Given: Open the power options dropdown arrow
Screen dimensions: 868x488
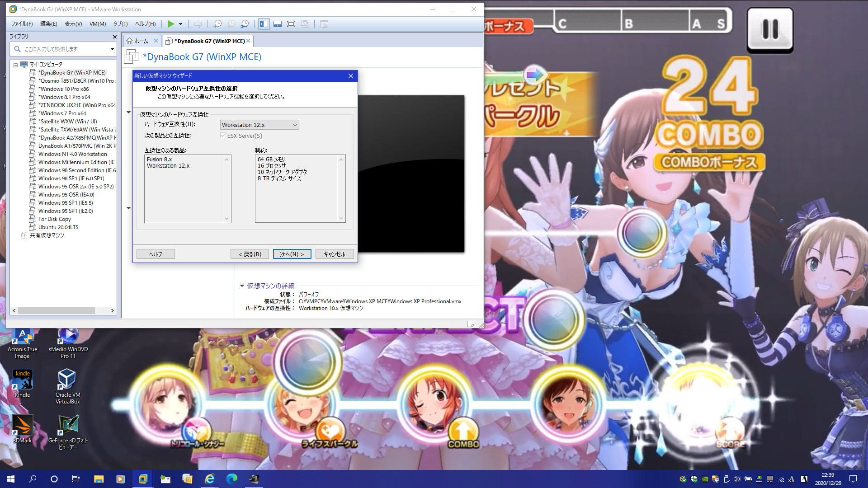Looking at the screenshot, I should coord(180,24).
